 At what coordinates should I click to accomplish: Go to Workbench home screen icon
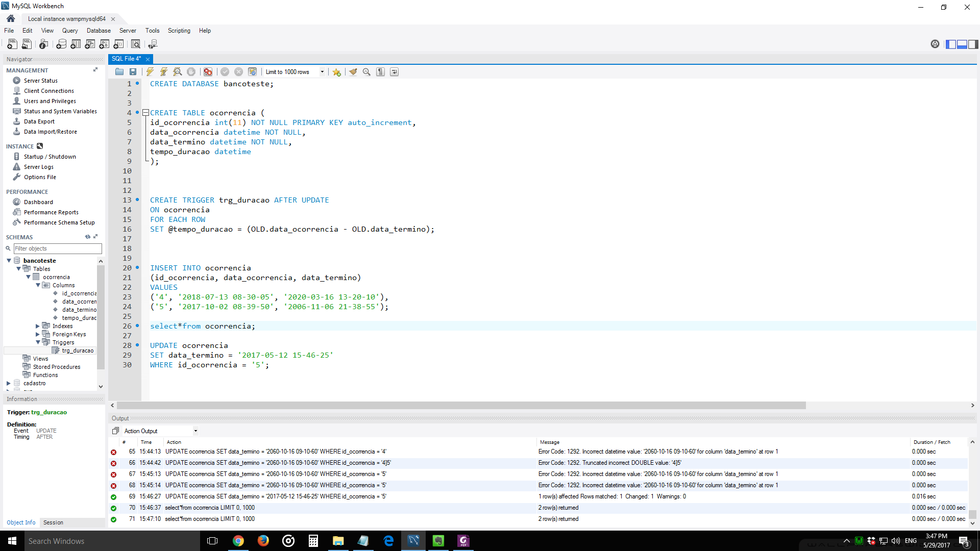click(11, 19)
